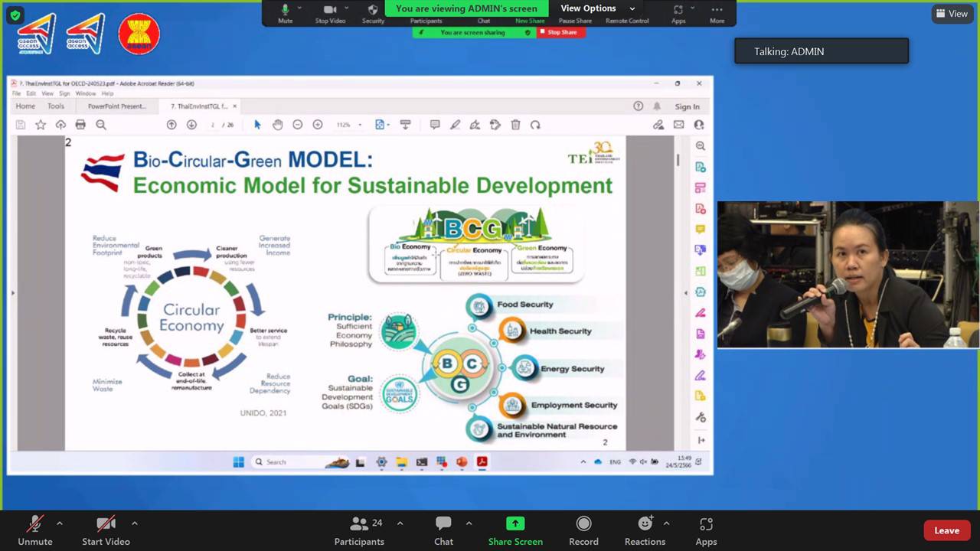
Task: Toggle the Record control
Action: 583,531
